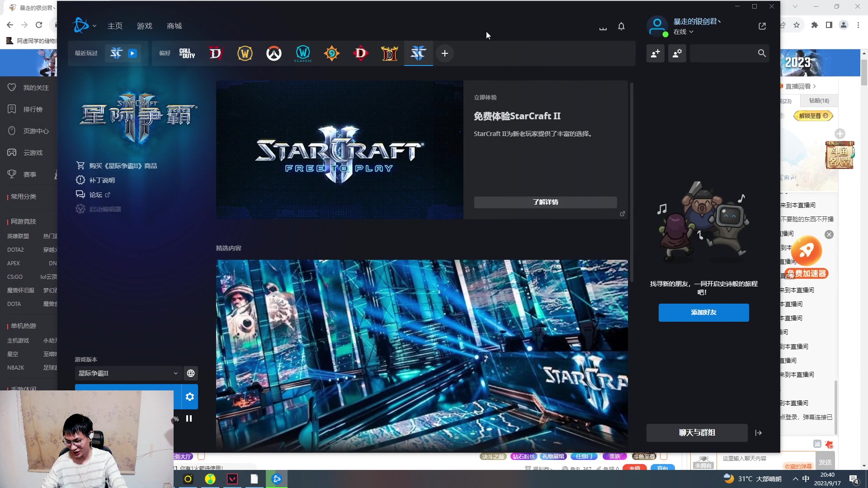Open the Call of Duty game page icon

coord(187,53)
